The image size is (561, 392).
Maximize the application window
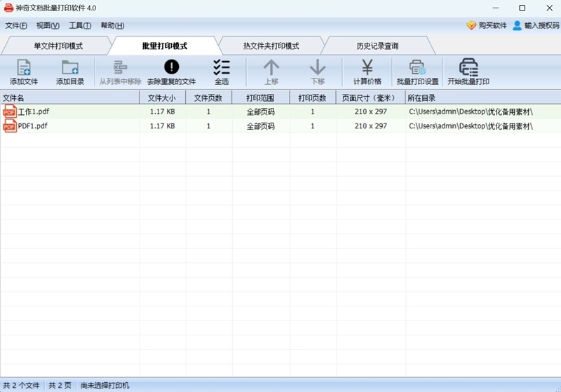point(522,8)
